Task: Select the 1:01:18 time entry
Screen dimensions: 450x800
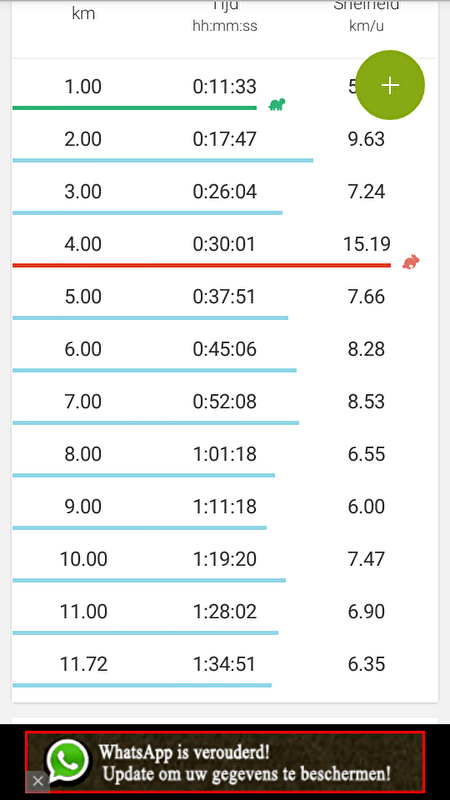Action: pyautogui.click(x=224, y=454)
